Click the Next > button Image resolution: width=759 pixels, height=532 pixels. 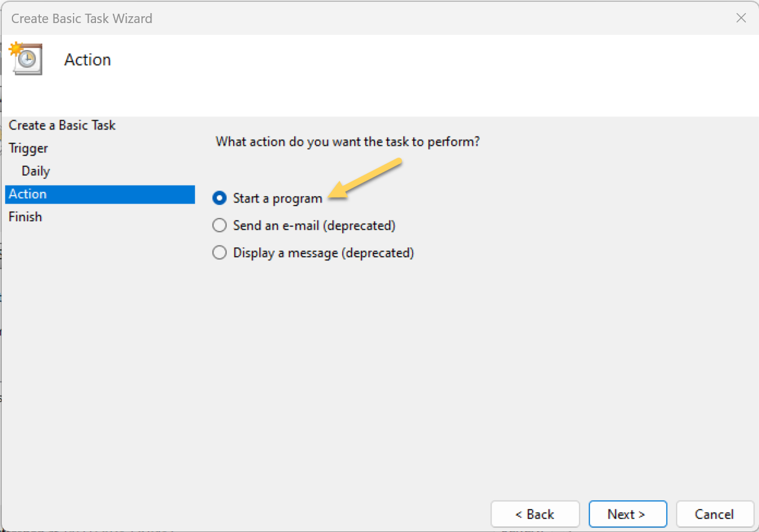click(628, 514)
